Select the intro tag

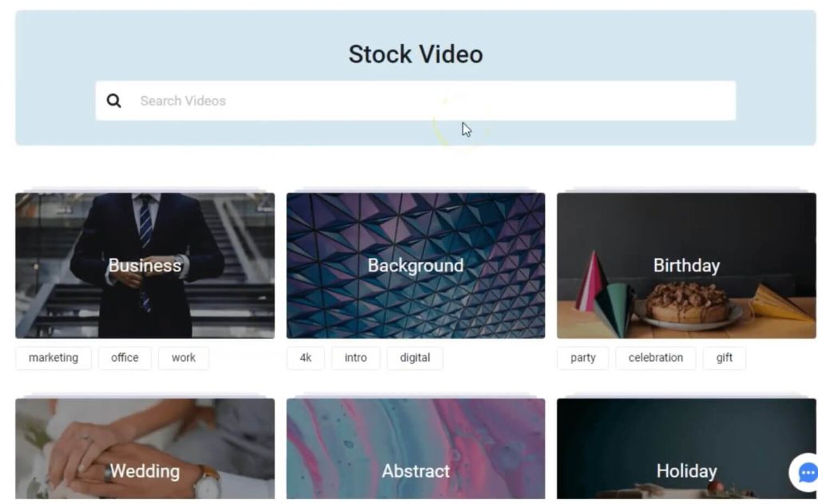pyautogui.click(x=355, y=358)
